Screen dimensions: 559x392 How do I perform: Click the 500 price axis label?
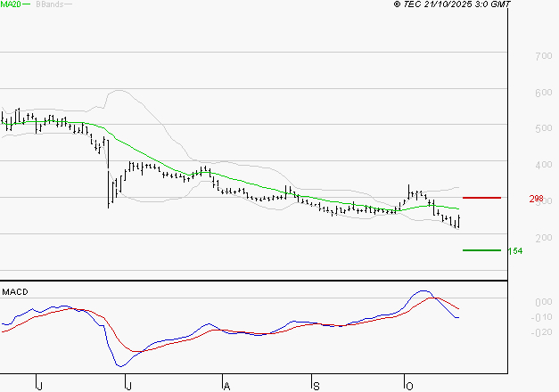544,128
